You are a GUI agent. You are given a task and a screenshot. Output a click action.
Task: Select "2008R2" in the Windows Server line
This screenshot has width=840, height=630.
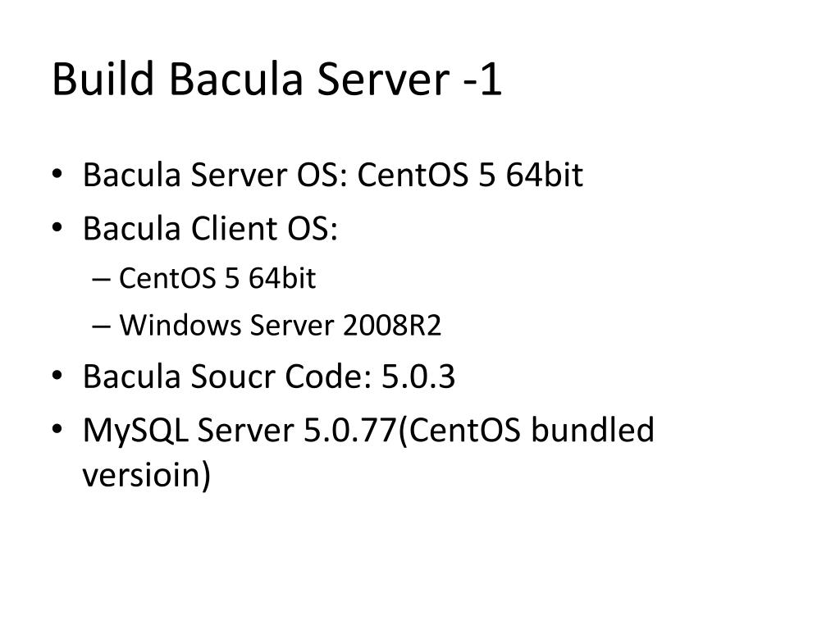(x=392, y=325)
